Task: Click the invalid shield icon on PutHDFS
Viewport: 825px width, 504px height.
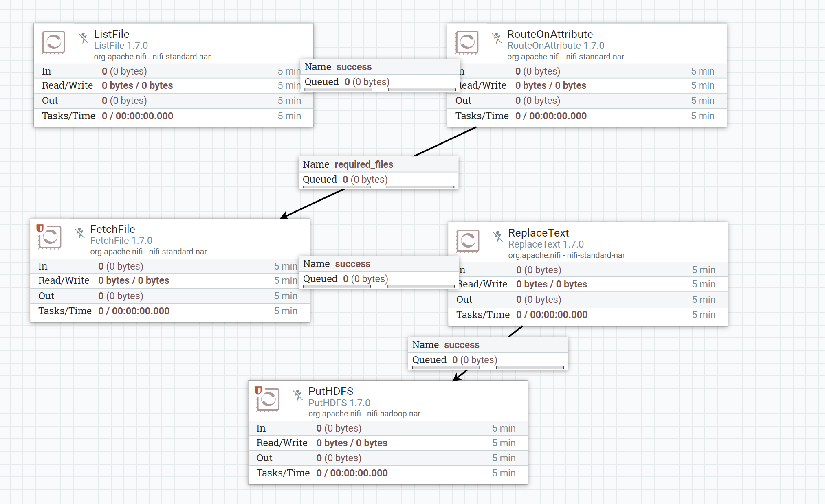Action: tap(257, 391)
